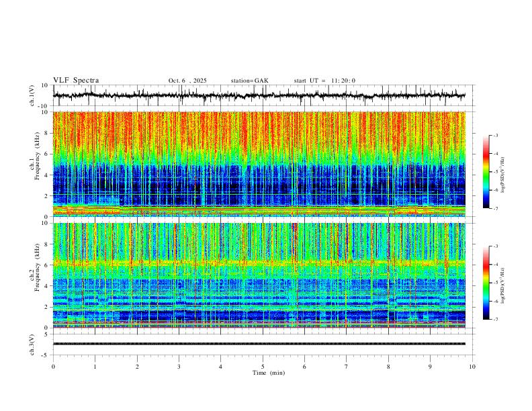Click the log(PSD) label beside ch.2 color bar
The height and width of the screenshot is (411, 532).
pos(503,285)
